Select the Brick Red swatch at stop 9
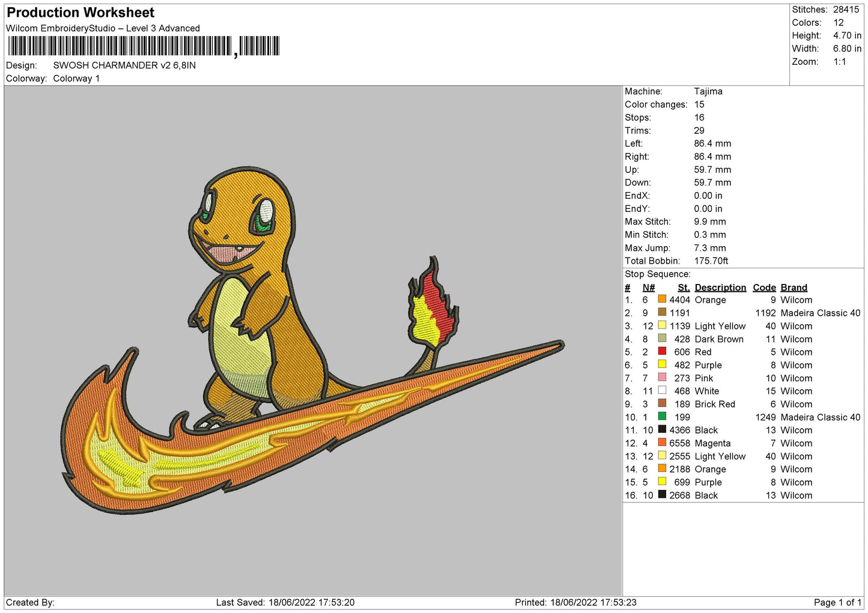This screenshot has height=613, width=868. 662,403
